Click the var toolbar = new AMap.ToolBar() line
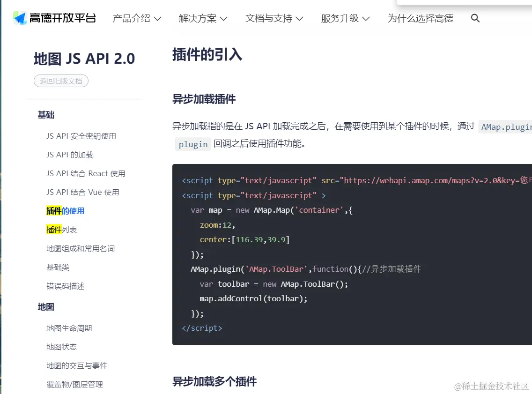This screenshot has width=532, height=394. (x=274, y=284)
